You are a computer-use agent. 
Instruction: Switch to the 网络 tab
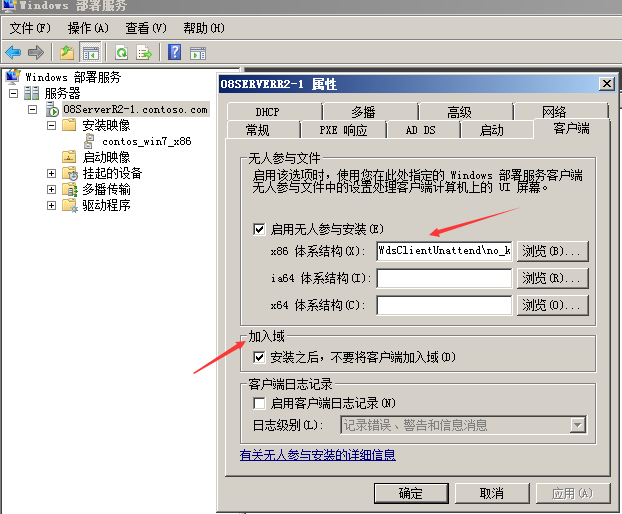coord(561,112)
